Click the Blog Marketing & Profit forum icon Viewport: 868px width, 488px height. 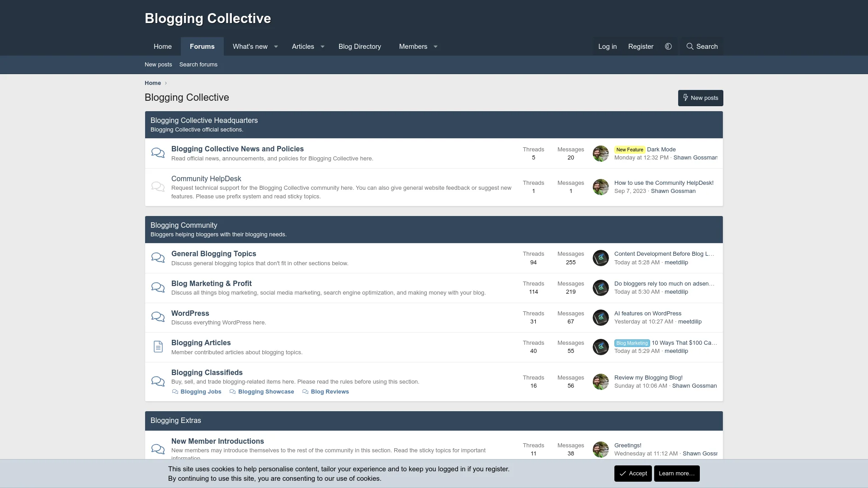[x=158, y=287]
